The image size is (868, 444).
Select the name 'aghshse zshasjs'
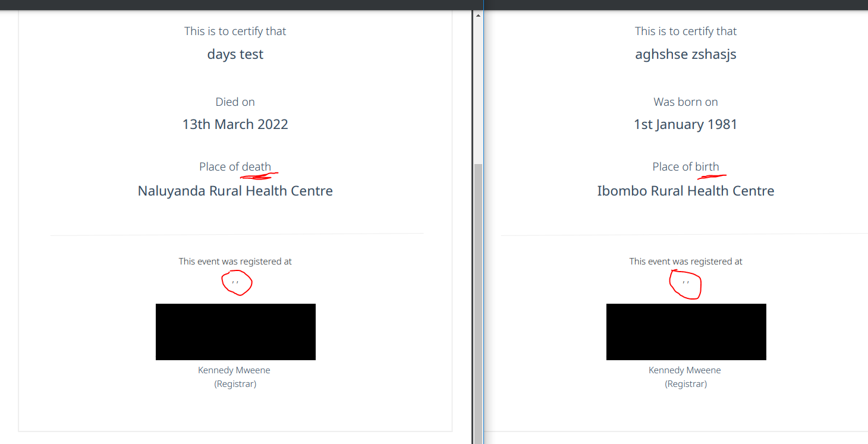pos(685,55)
